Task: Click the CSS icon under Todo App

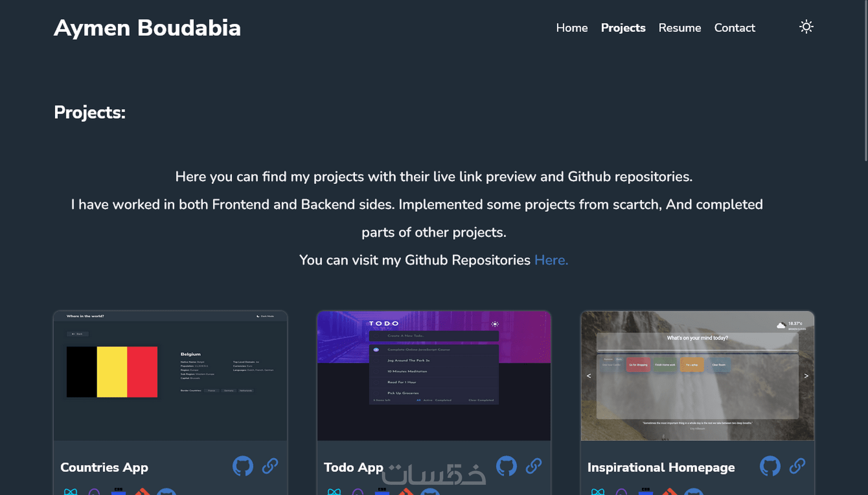Action: pos(382,491)
